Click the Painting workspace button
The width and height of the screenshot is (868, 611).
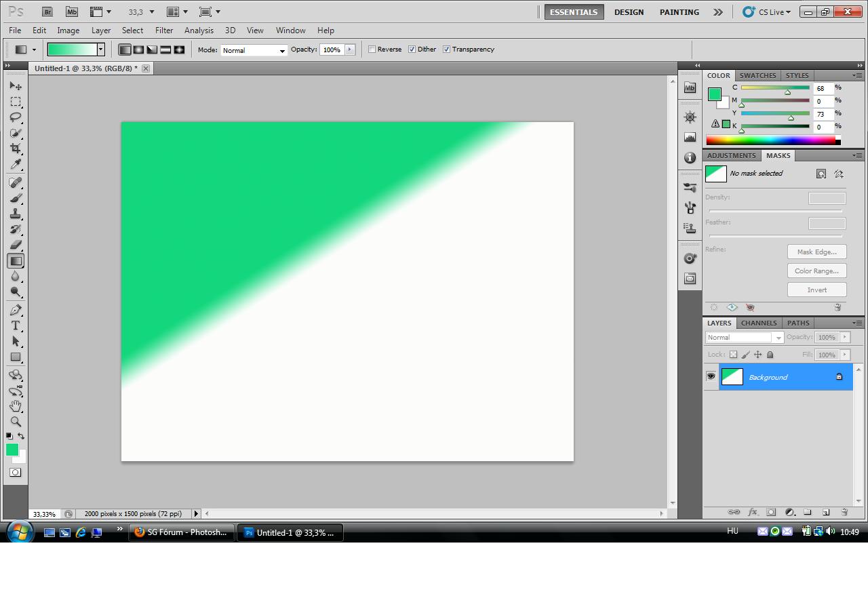pos(679,12)
